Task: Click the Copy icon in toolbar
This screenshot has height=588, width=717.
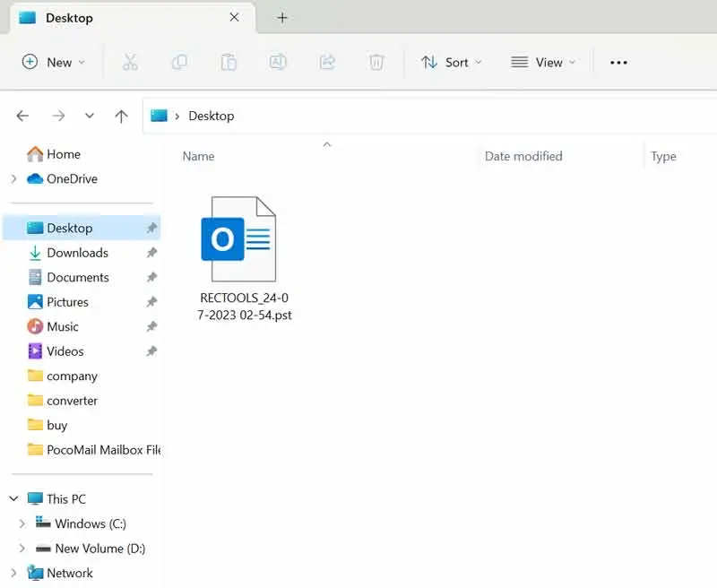Action: [179, 62]
